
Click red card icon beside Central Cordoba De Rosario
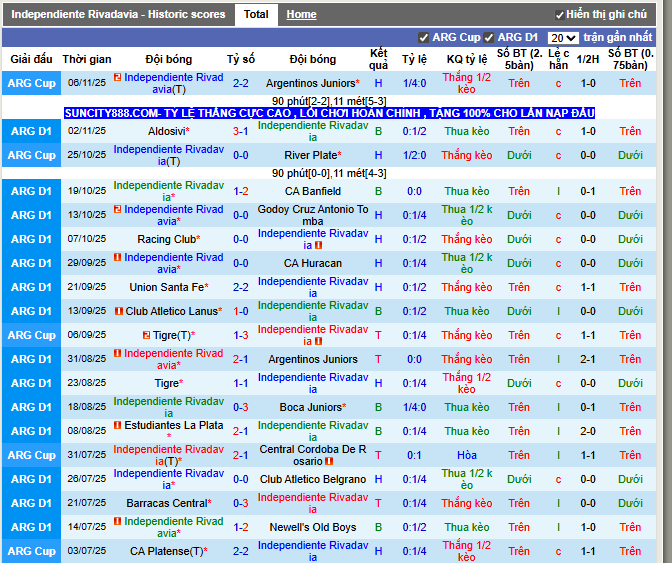click(329, 461)
